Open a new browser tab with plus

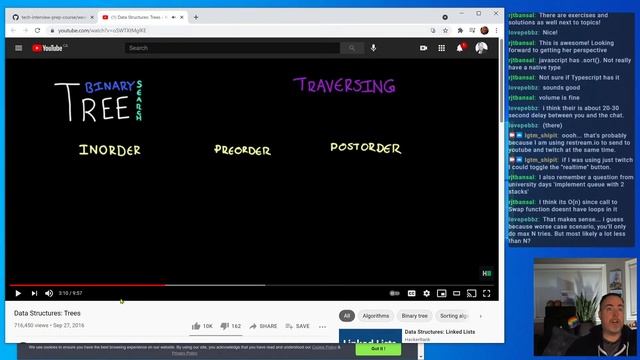pyautogui.click(x=196, y=18)
